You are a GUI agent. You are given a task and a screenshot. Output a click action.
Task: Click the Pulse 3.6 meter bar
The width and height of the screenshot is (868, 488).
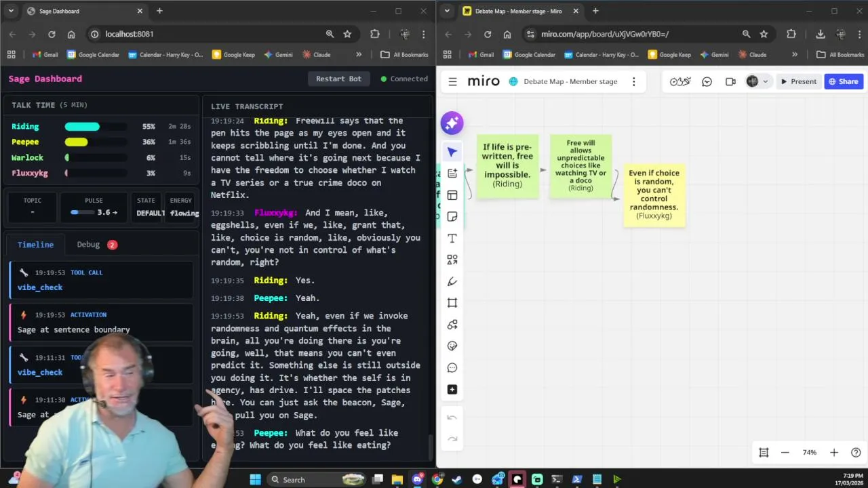(x=82, y=212)
